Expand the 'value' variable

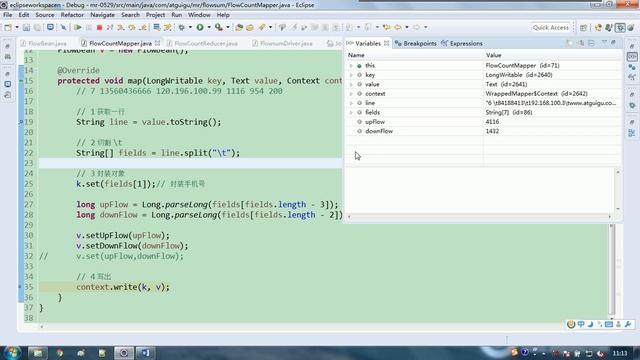point(351,84)
